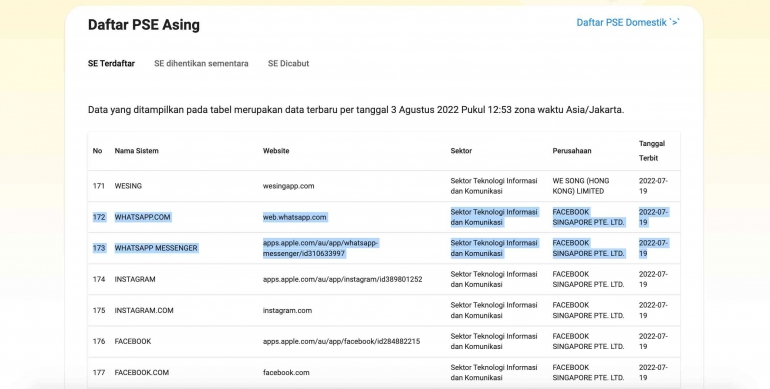Viewport: 770px width, 389px height.
Task: Click the WHATSAPP MESSENGER name cell
Action: tap(156, 248)
